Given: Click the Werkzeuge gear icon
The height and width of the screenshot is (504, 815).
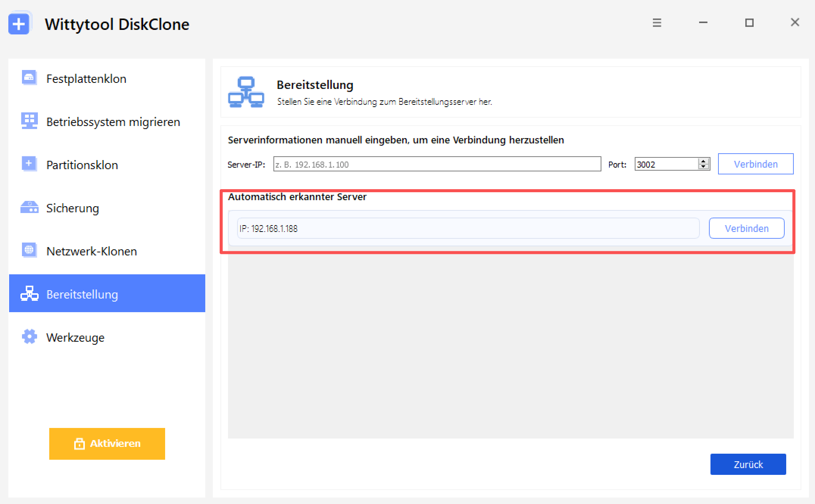Looking at the screenshot, I should 29,336.
